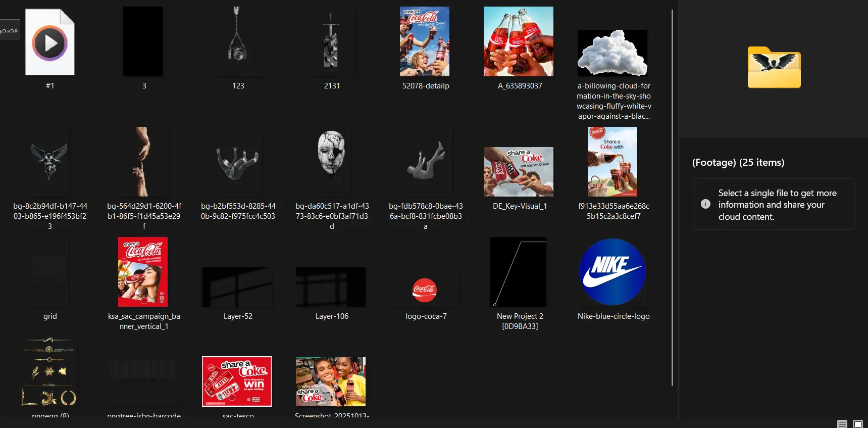Image resolution: width=868 pixels, height=428 pixels.
Task: Select the sword image named 2131
Action: click(x=331, y=42)
